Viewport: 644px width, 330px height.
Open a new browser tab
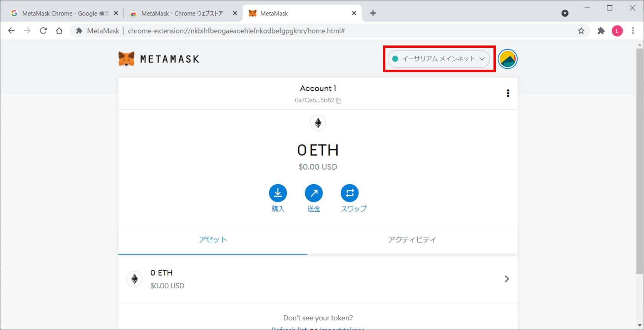(x=373, y=13)
